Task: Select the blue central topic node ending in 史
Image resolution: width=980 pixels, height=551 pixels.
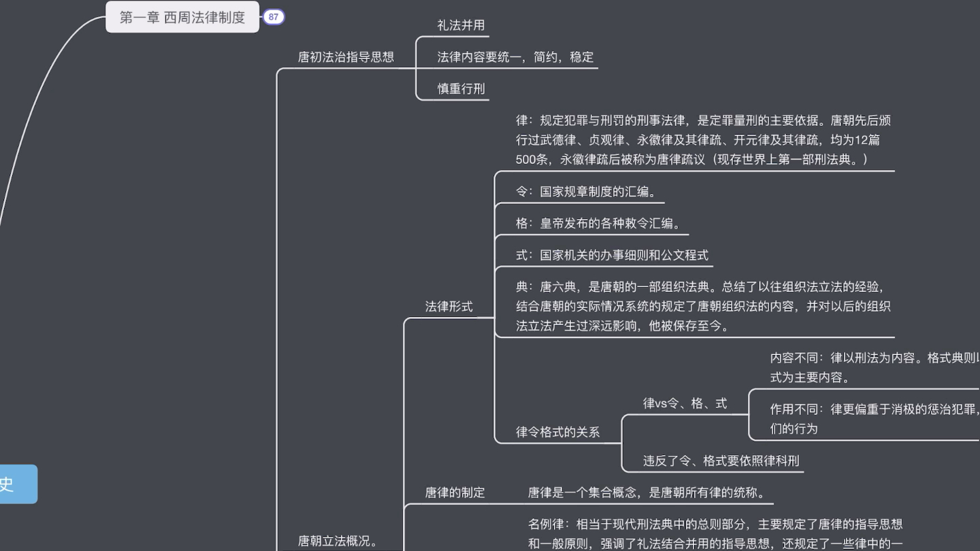Action: pyautogui.click(x=18, y=484)
